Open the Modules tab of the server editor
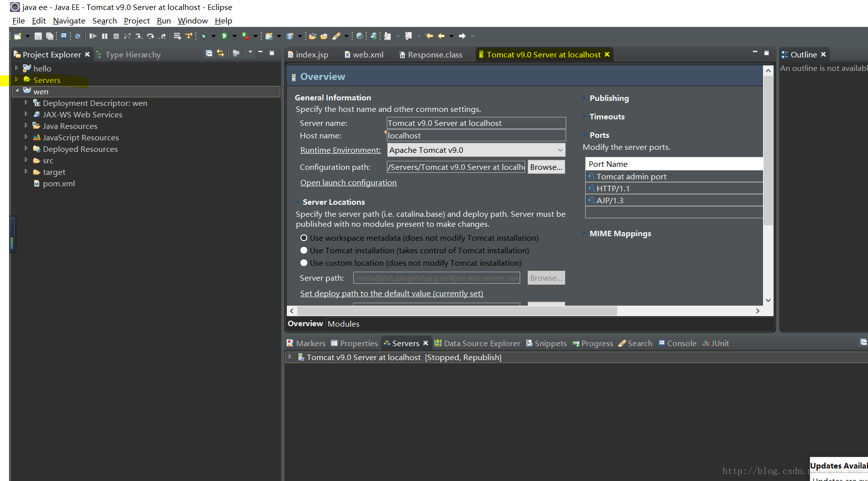Screen dimensions: 868x481 point(343,324)
